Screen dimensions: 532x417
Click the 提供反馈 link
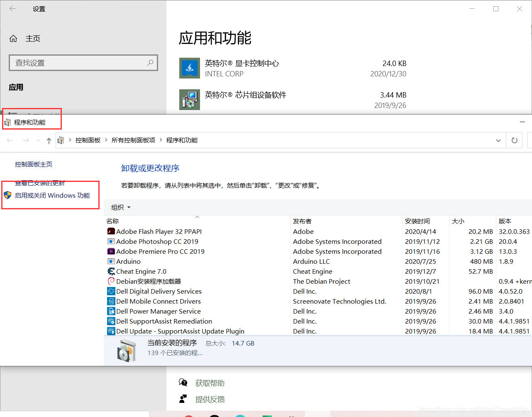point(210,399)
